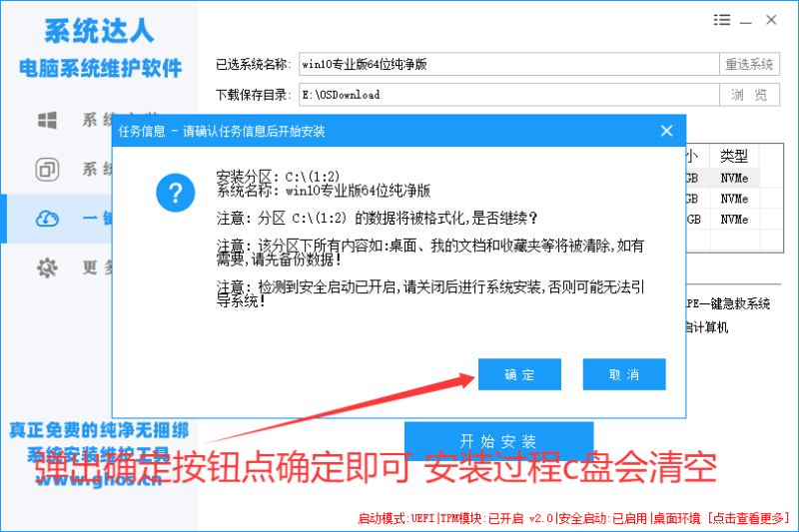799x532 pixels.
Task: Click the 已选系统名称 input field
Action: [x=508, y=64]
